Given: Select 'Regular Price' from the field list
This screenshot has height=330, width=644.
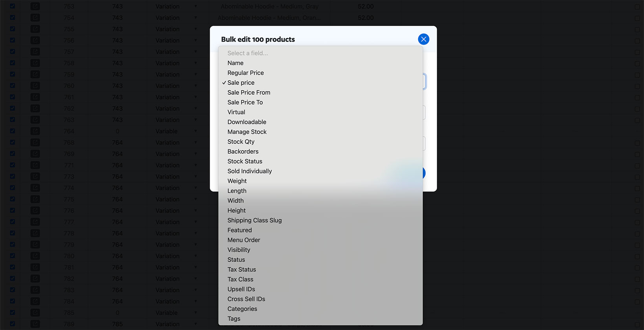Looking at the screenshot, I should (245, 73).
